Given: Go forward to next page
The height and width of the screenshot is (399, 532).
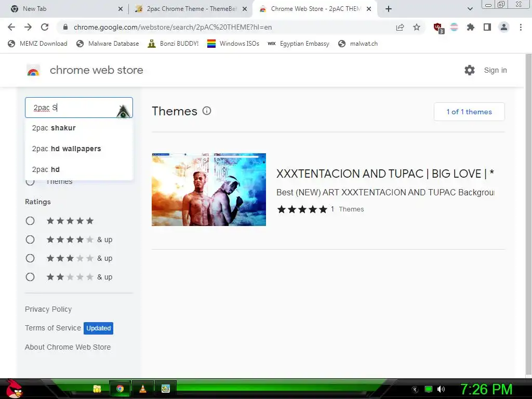Looking at the screenshot, I should point(28,27).
